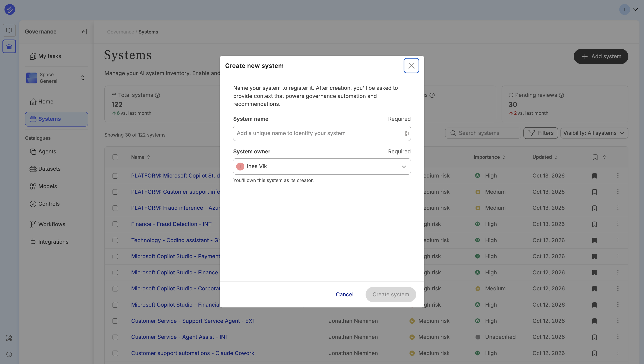Click the Search systems field
The image size is (644, 364).
point(483,133)
